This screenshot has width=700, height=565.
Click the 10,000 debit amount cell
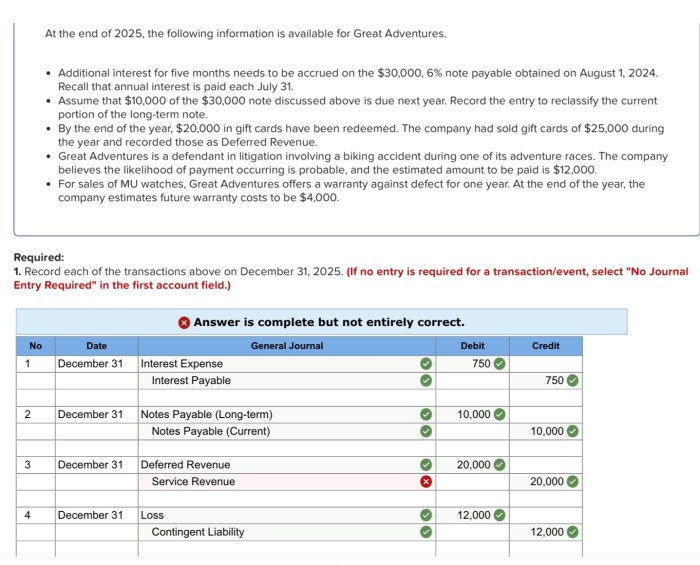(x=472, y=414)
